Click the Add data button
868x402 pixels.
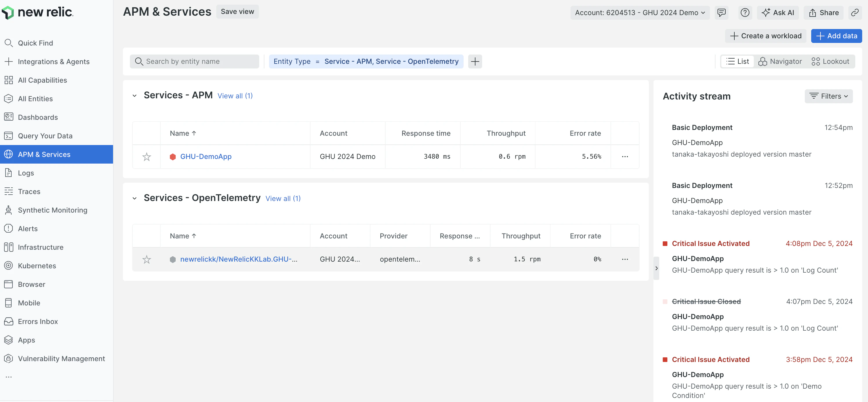(836, 36)
